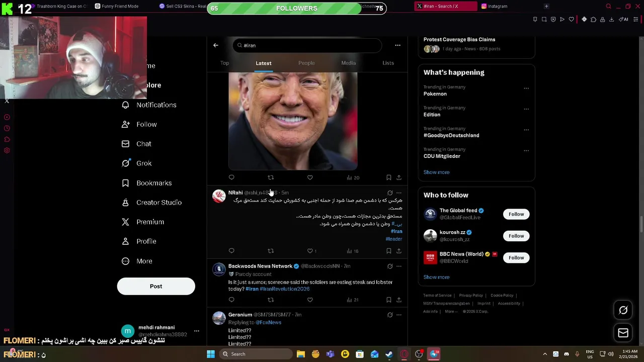Open browser extensions puzzle icon
The height and width of the screenshot is (362, 644).
593,19
